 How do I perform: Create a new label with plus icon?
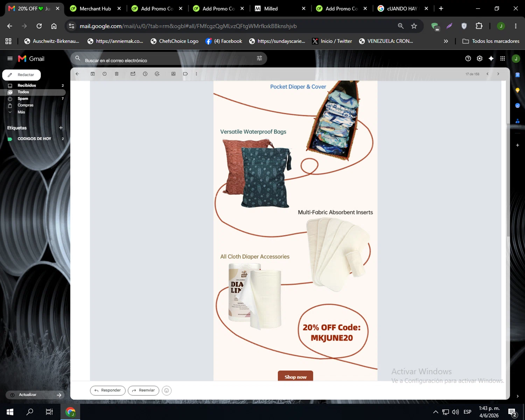(61, 128)
